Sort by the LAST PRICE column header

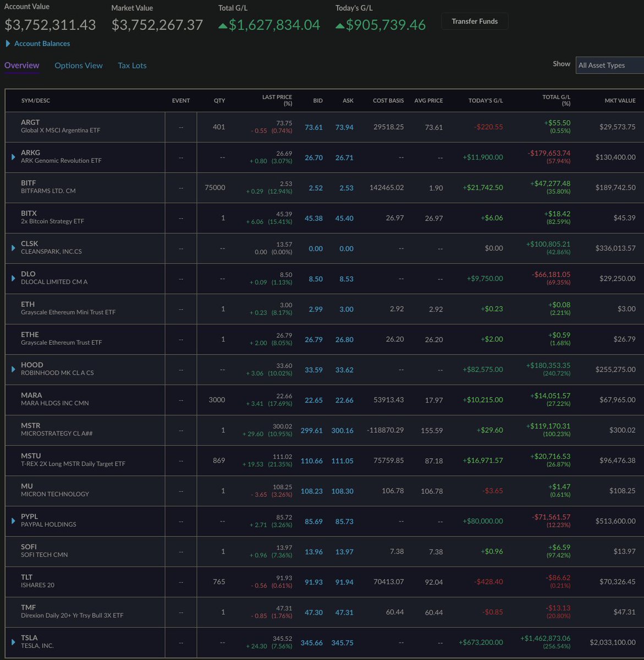pyautogui.click(x=277, y=100)
